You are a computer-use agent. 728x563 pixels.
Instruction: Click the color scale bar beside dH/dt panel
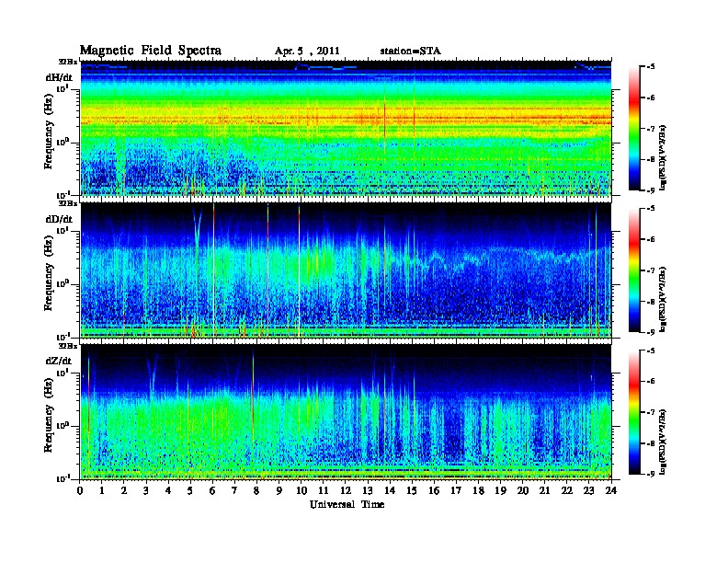point(634,128)
